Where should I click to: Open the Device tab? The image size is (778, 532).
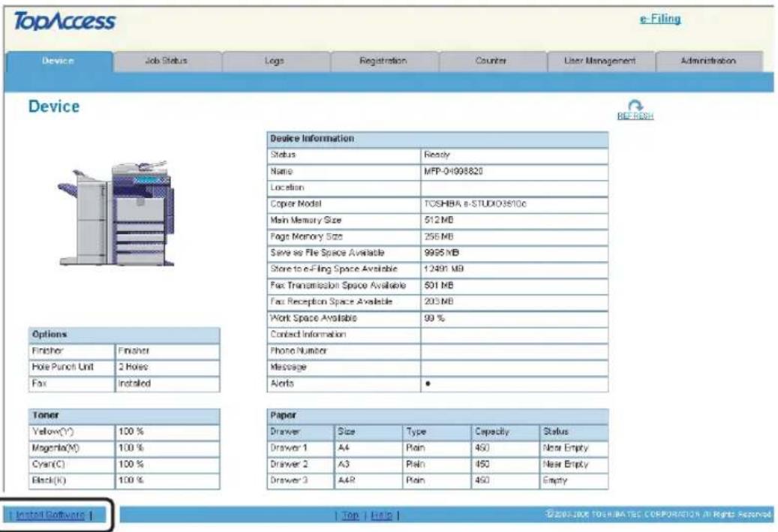tap(59, 61)
